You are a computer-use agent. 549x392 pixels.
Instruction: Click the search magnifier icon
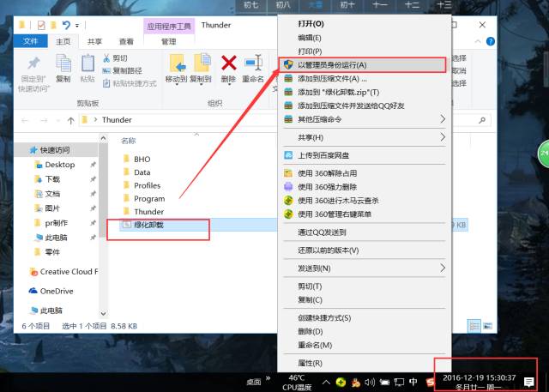click(482, 120)
